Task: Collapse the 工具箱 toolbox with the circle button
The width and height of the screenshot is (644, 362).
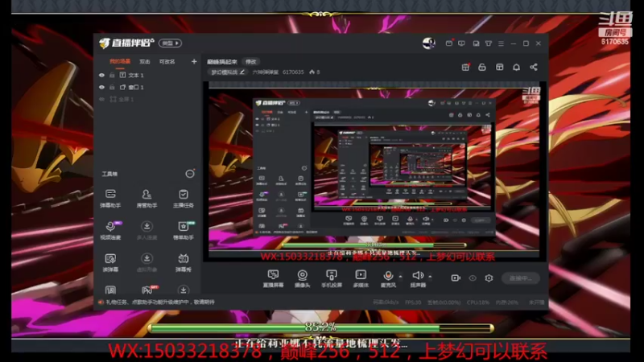Action: (x=190, y=174)
